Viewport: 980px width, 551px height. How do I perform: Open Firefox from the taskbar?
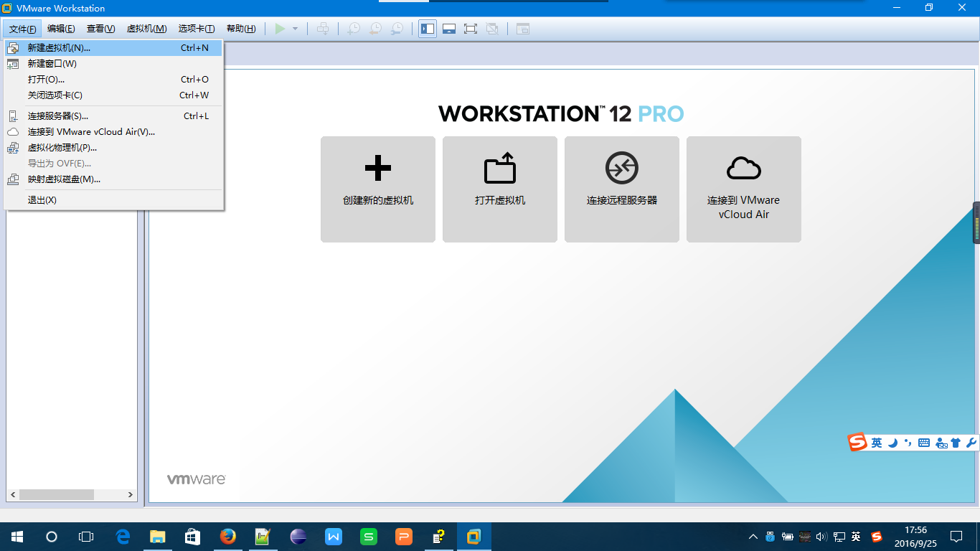[227, 537]
